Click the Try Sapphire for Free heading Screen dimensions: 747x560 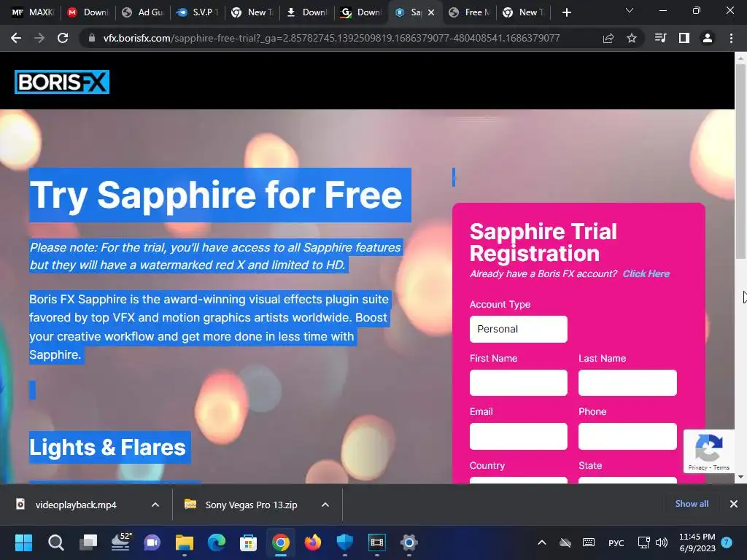tap(216, 195)
